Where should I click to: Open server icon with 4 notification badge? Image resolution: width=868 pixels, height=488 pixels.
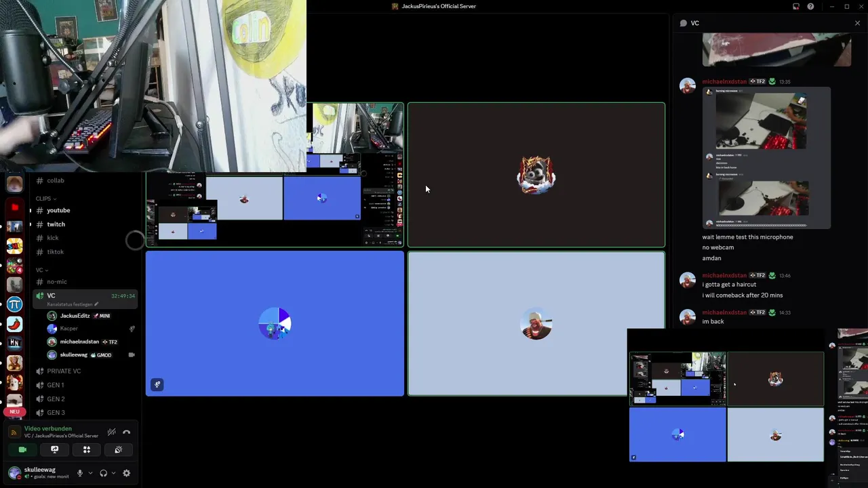click(x=14, y=266)
